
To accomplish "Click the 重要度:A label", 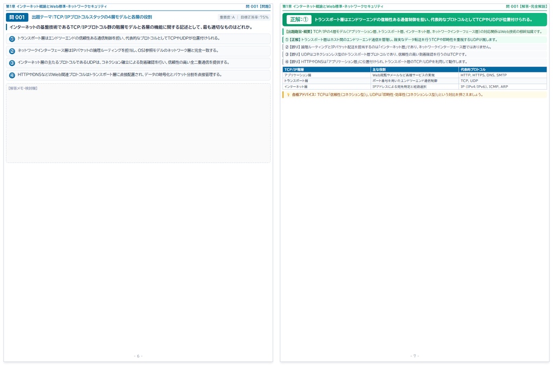I will tap(227, 17).
